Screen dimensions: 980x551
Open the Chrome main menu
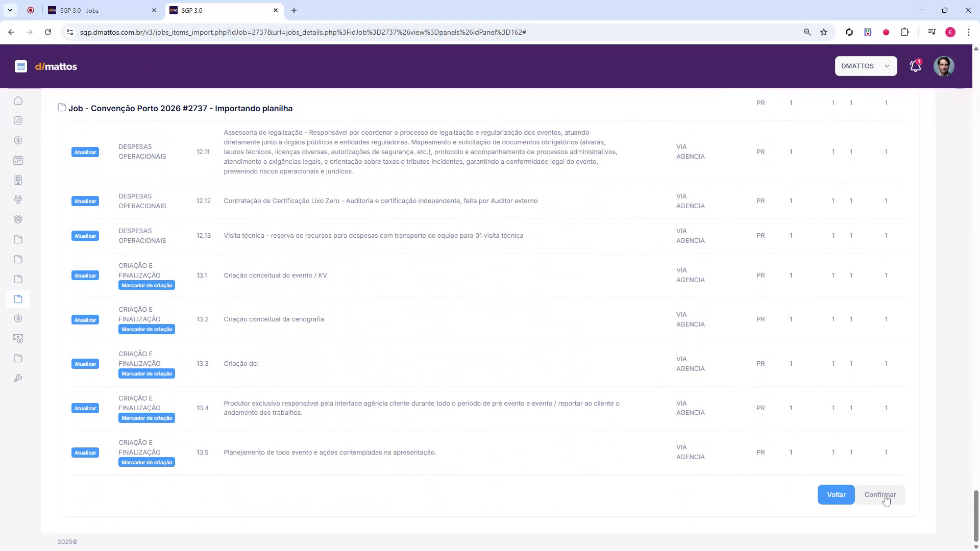pyautogui.click(x=969, y=32)
